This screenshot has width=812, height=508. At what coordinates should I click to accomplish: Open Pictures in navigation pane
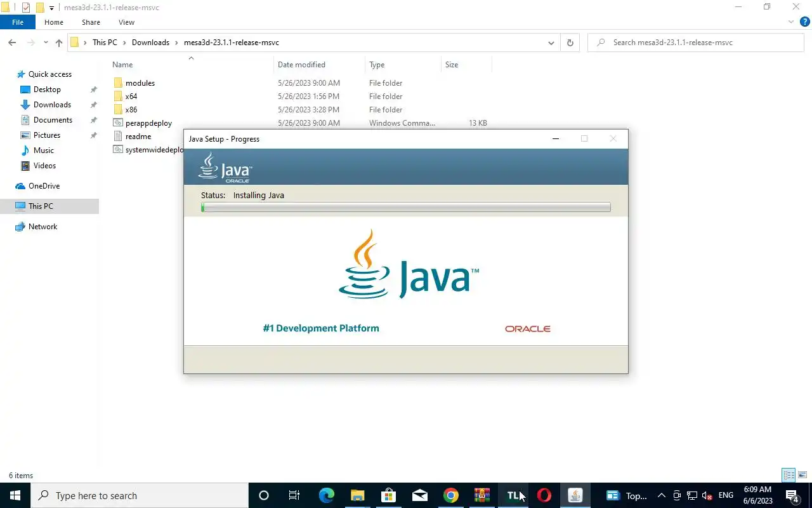click(46, 135)
